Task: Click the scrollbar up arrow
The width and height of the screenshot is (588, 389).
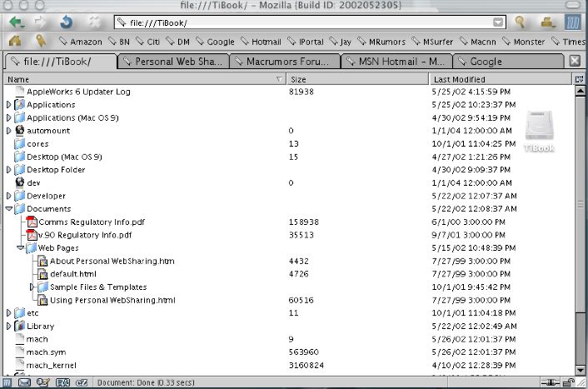Action: click(x=580, y=91)
